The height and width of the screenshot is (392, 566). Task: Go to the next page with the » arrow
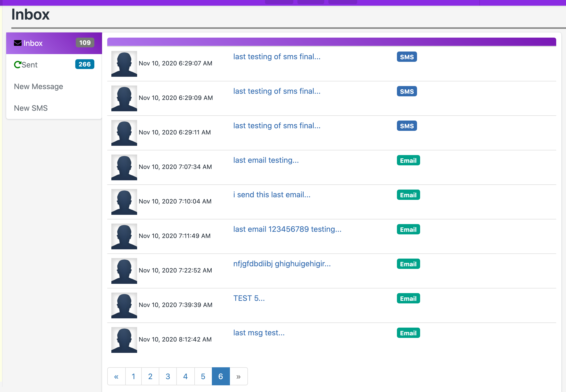tap(238, 377)
